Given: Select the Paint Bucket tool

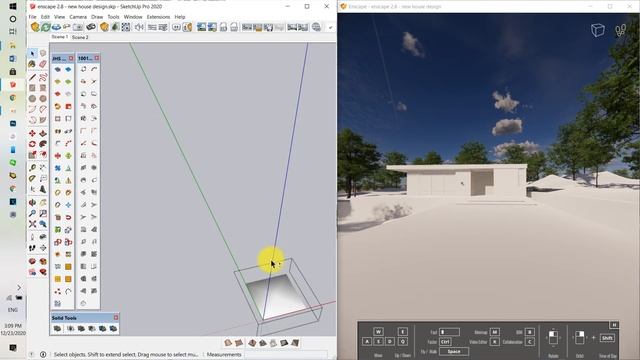Looking at the screenshot, I should [x=32, y=64].
